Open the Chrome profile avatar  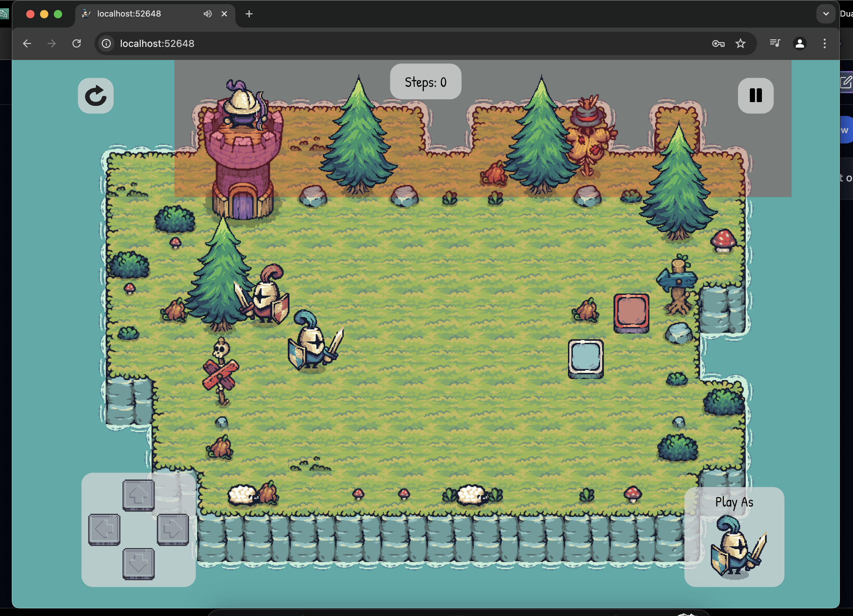[x=800, y=43]
